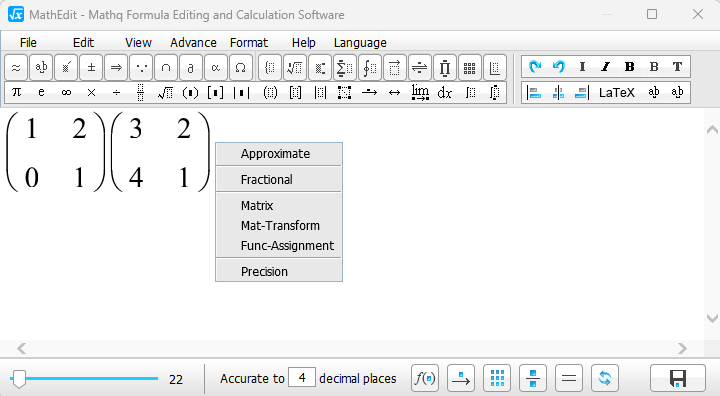Select Mat-Transform in the context menu
This screenshot has width=720, height=396.
coord(279,226)
